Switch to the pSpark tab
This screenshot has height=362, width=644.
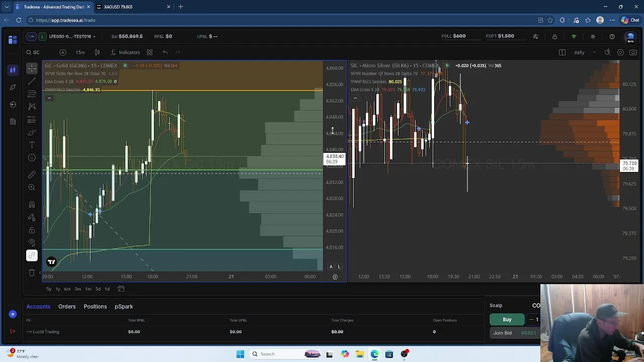coord(124,306)
